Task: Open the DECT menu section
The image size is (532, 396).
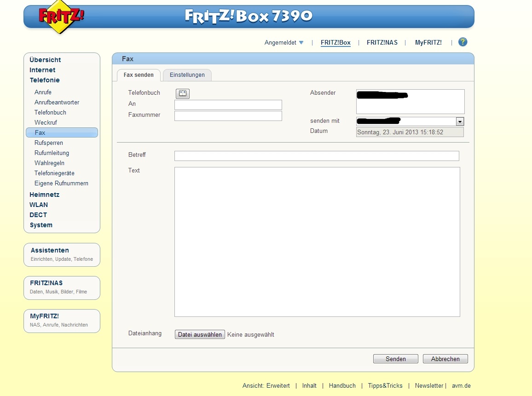Action: [x=38, y=215]
